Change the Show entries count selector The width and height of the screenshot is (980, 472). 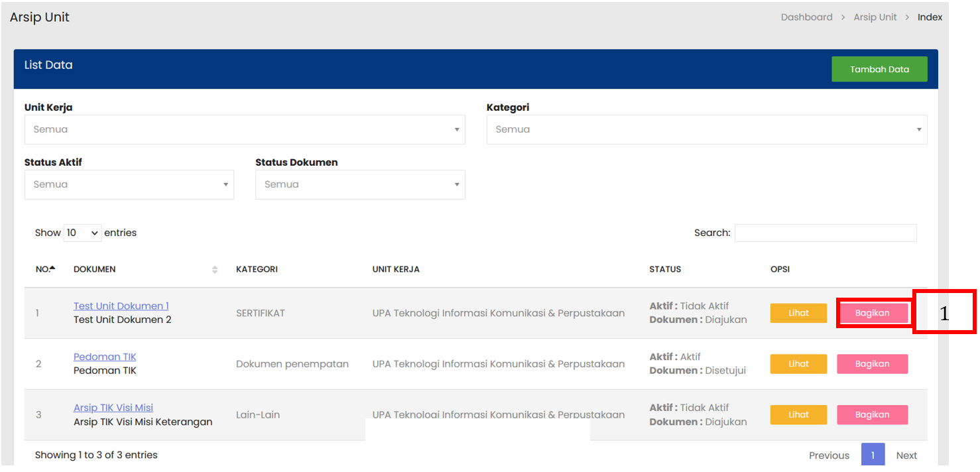click(x=83, y=233)
